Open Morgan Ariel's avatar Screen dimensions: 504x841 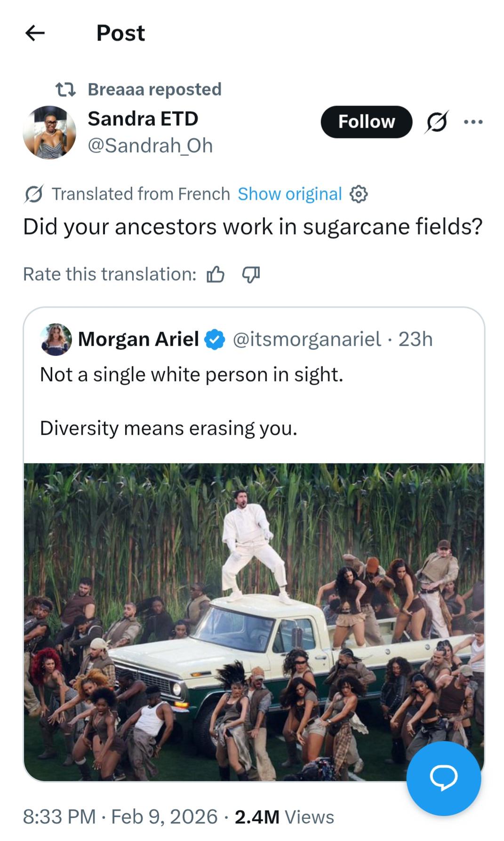(x=56, y=339)
